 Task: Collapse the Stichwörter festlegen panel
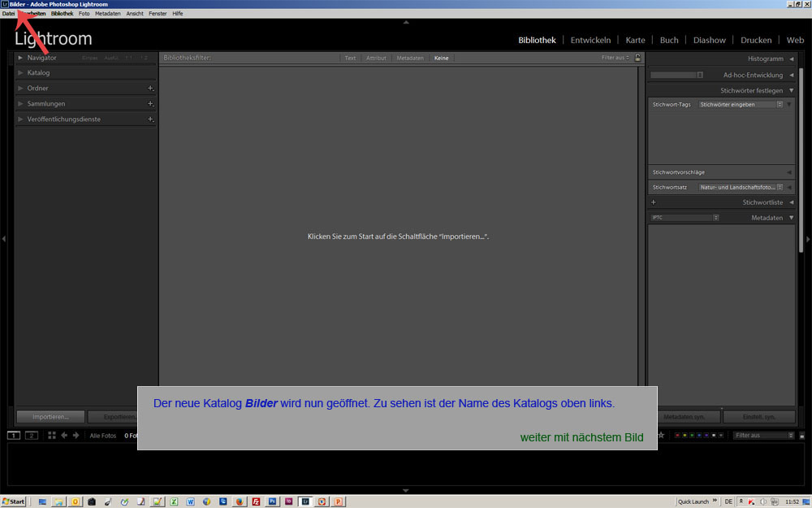(x=791, y=90)
